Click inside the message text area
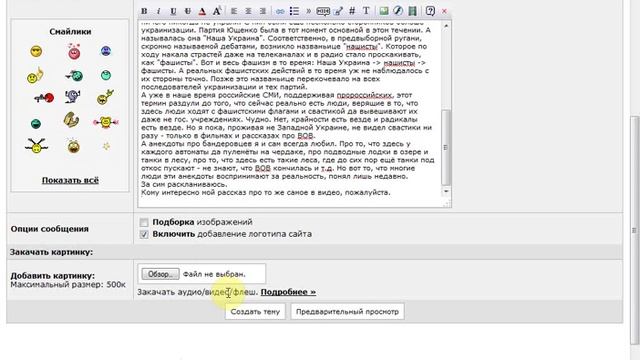Screen dimensions: 640x360 [290, 114]
